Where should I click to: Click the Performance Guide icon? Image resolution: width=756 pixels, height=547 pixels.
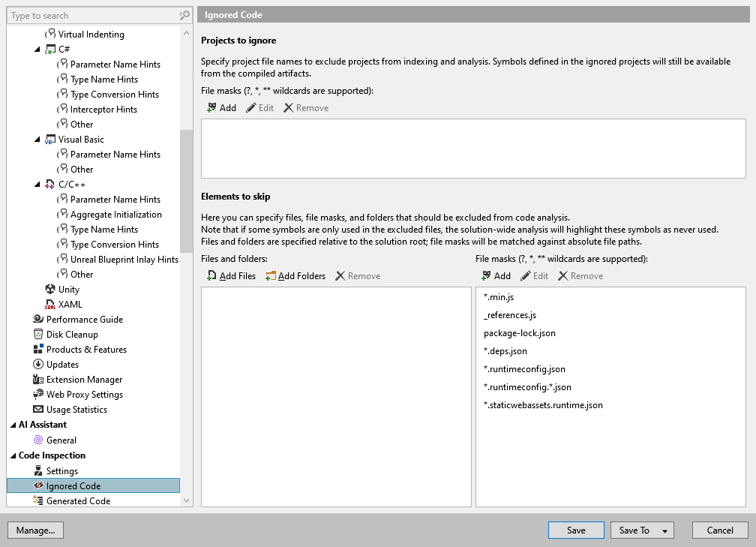coord(38,319)
